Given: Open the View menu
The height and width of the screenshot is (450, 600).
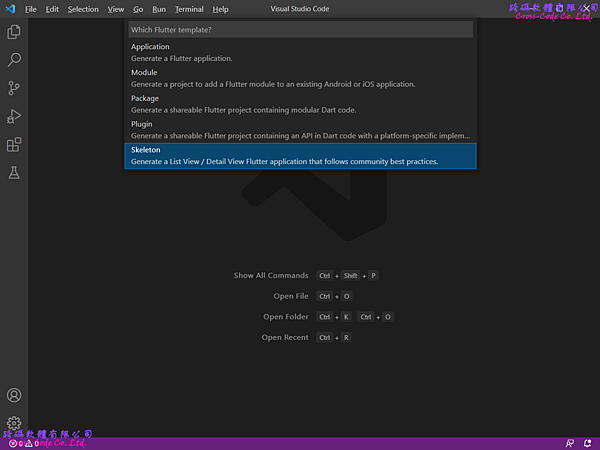Looking at the screenshot, I should click(x=116, y=9).
